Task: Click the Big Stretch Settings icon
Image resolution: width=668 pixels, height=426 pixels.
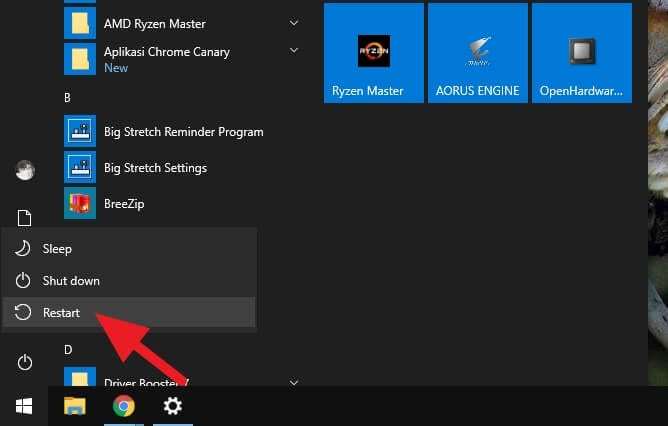Action: click(x=80, y=167)
